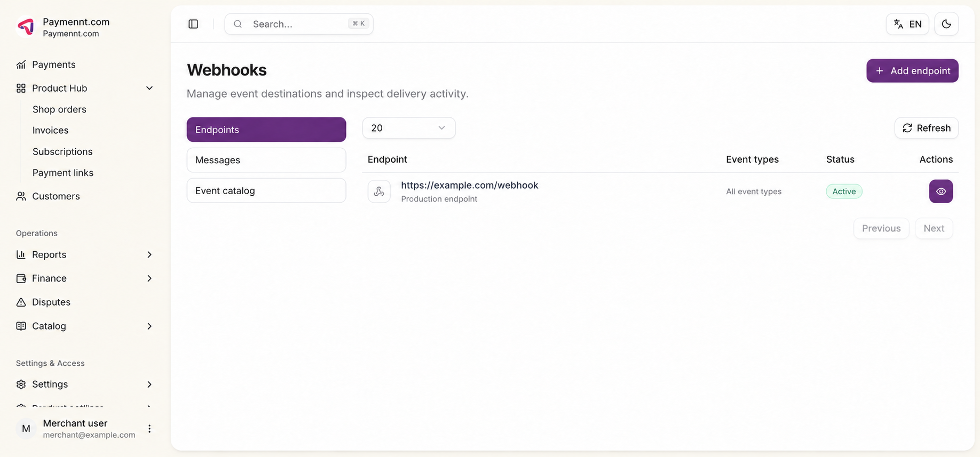Viewport: 980px width, 457px height.
Task: Click the Endpoint column header
Action: (388, 159)
